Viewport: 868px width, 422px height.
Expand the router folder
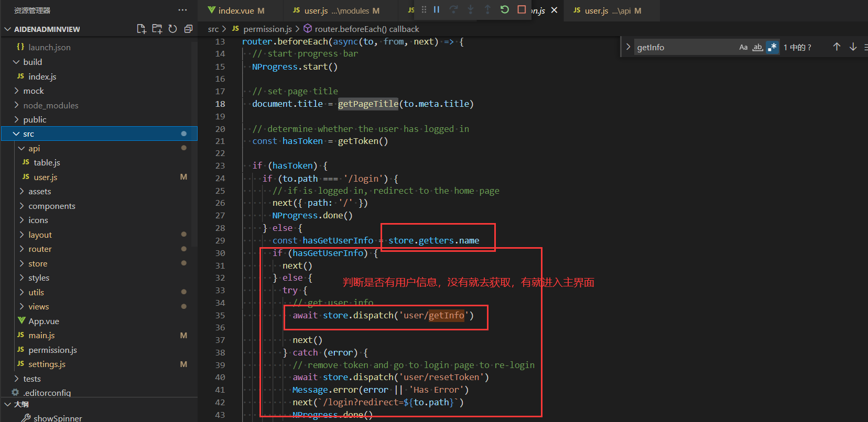click(x=40, y=249)
